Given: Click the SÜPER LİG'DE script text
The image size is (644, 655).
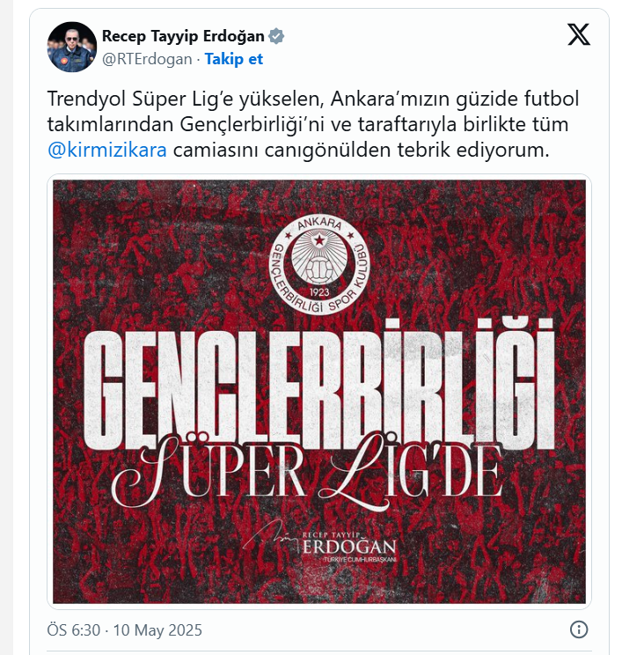Looking at the screenshot, I should [x=308, y=471].
